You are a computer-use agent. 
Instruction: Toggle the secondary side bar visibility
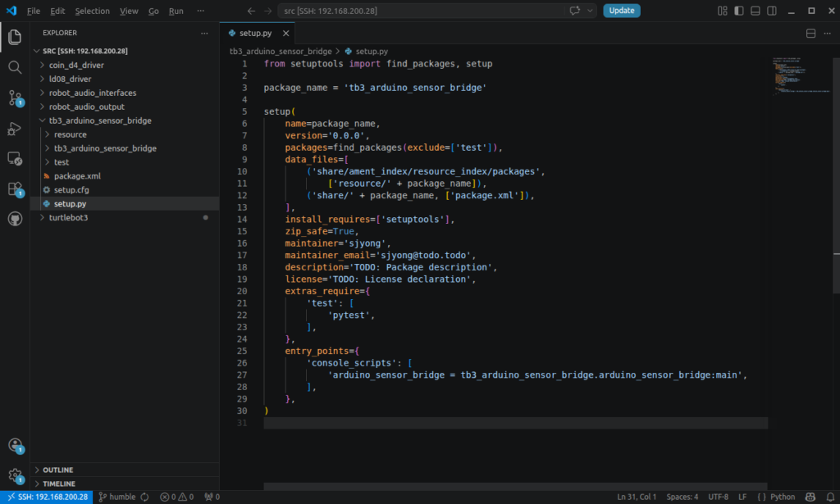point(772,11)
